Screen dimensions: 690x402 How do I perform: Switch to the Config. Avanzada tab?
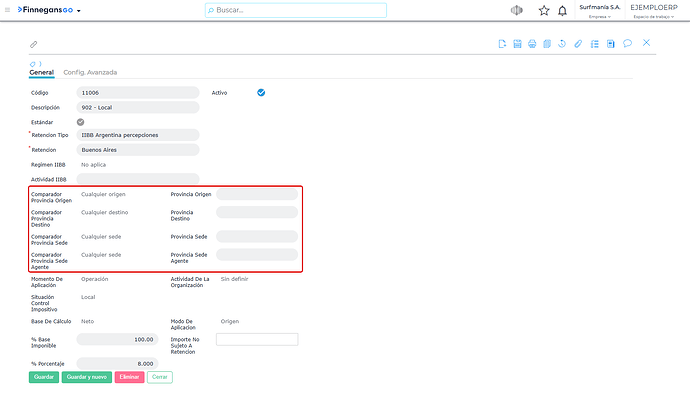click(x=90, y=73)
